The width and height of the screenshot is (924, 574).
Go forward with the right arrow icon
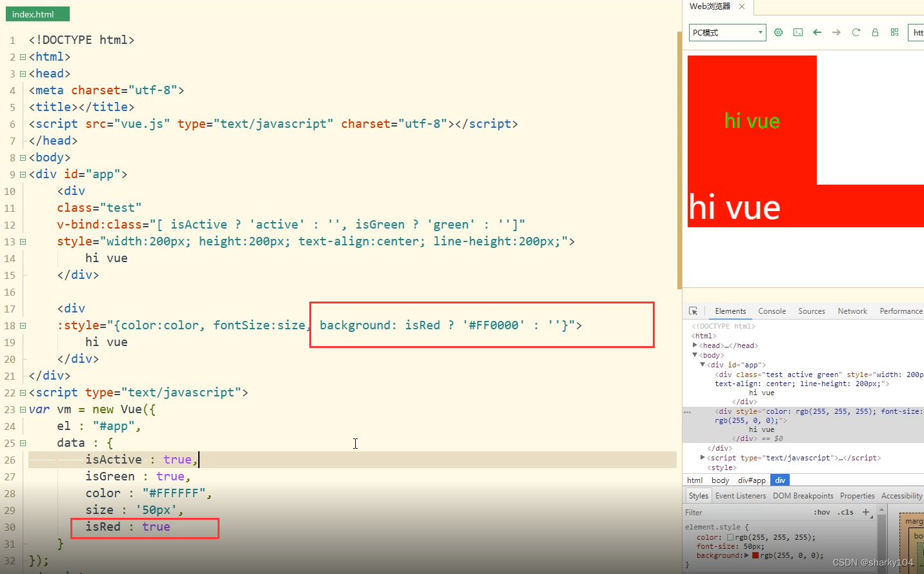click(836, 32)
